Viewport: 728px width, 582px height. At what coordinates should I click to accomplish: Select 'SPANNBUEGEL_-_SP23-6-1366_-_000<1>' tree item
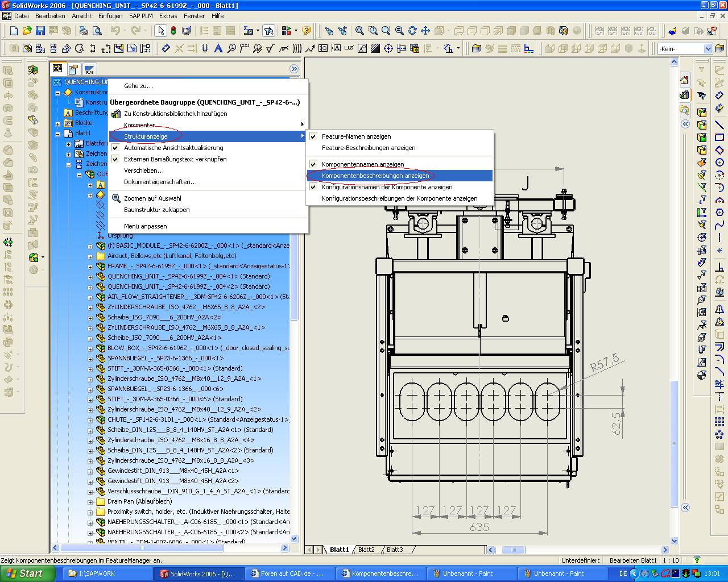tap(165, 358)
